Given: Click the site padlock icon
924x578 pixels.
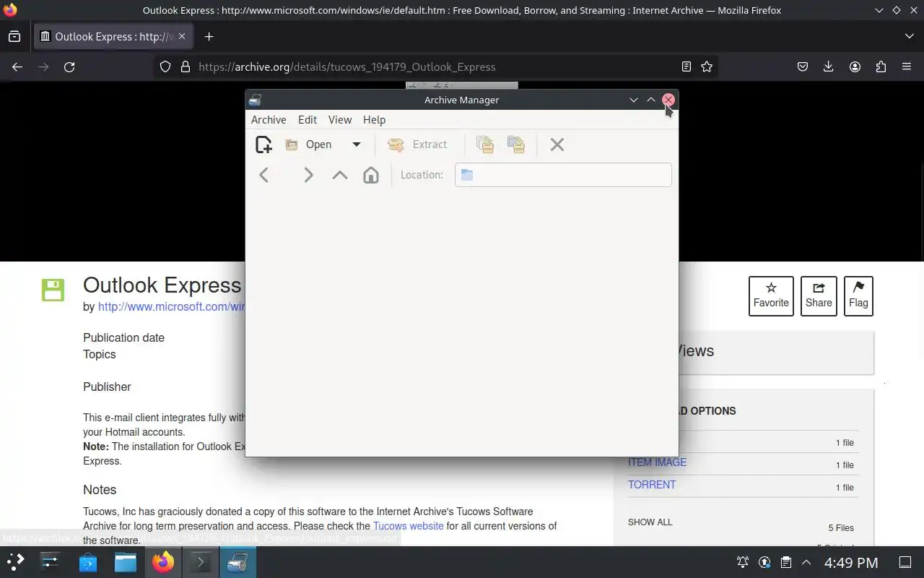Looking at the screenshot, I should pos(186,66).
